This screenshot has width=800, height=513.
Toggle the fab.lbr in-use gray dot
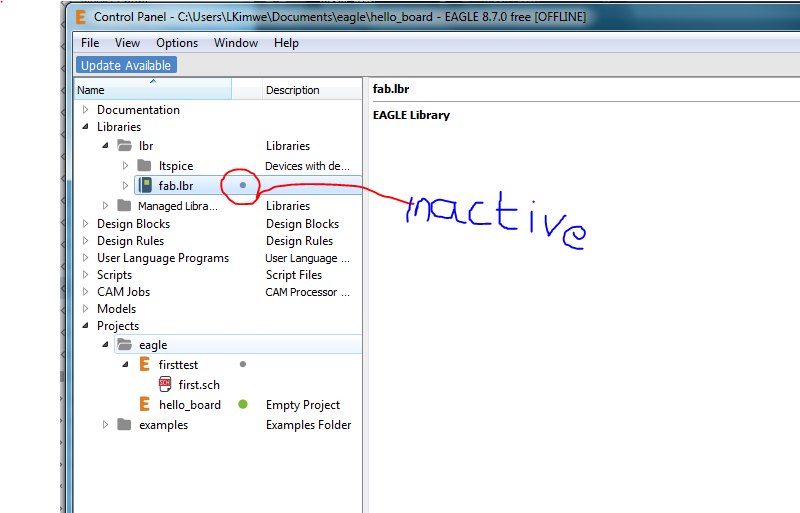243,185
